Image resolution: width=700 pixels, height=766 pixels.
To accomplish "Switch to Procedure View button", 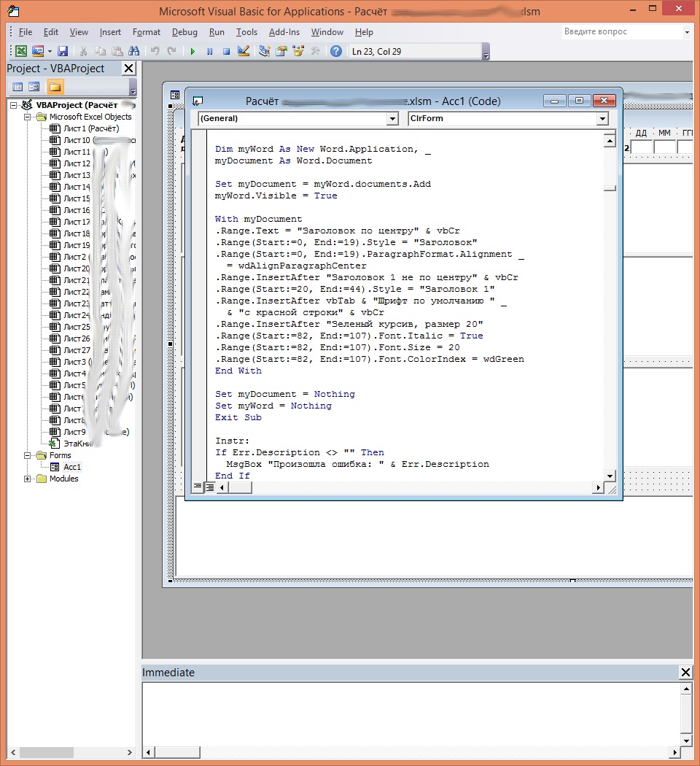I will pos(198,487).
